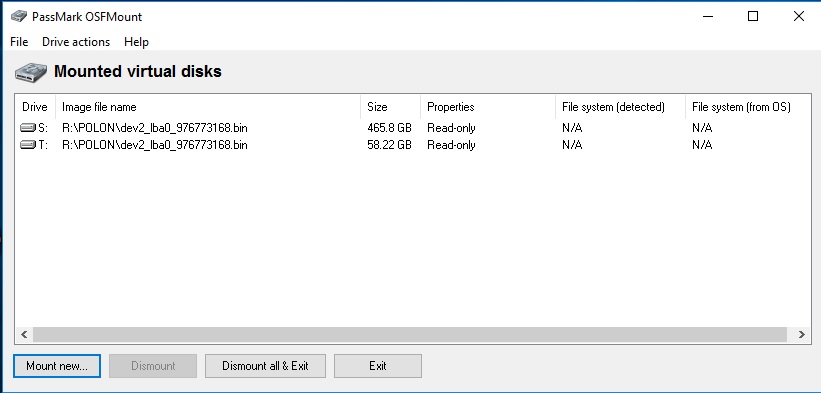Click the horizontal scrollbar right arrow
This screenshot has height=393, width=821.
point(802,334)
